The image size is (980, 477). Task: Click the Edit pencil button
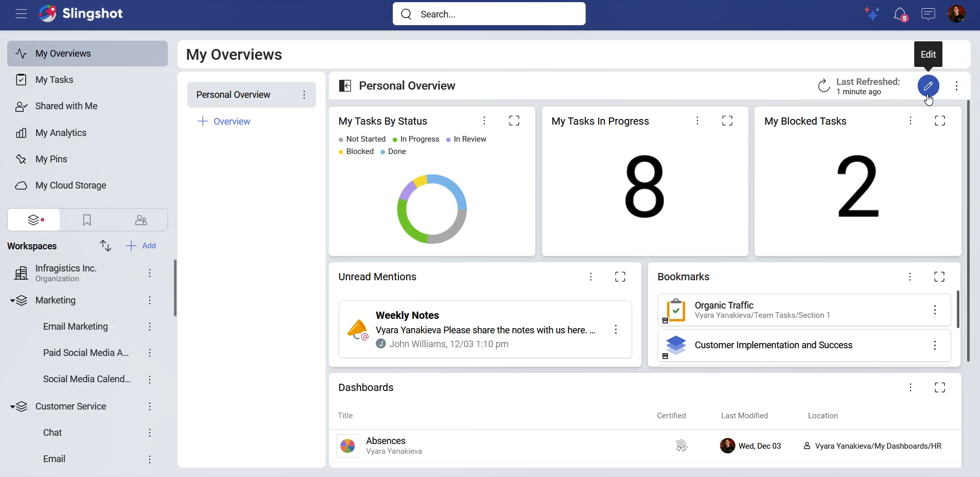pyautogui.click(x=928, y=86)
